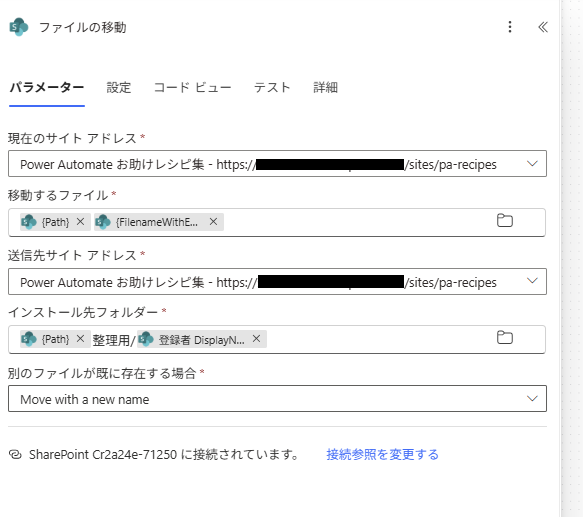Open the three-dot more options menu
Image resolution: width=583 pixels, height=517 pixels.
click(x=510, y=27)
